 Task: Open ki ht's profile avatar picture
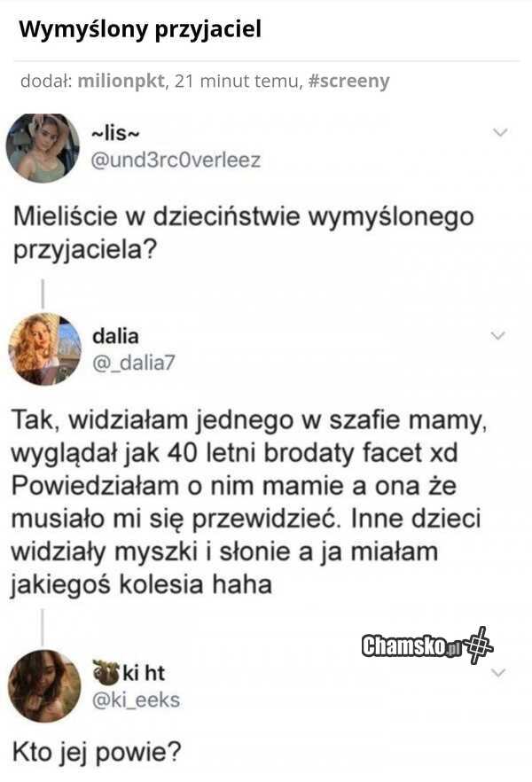point(45,686)
